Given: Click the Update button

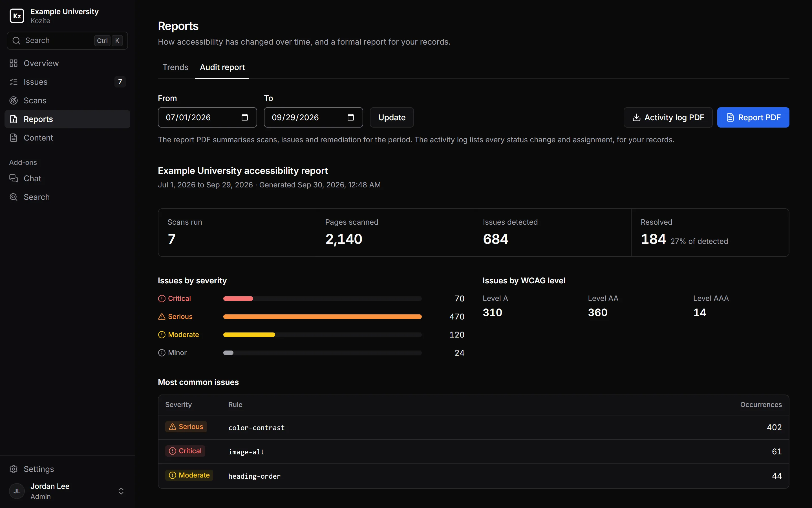Looking at the screenshot, I should pyautogui.click(x=392, y=117).
